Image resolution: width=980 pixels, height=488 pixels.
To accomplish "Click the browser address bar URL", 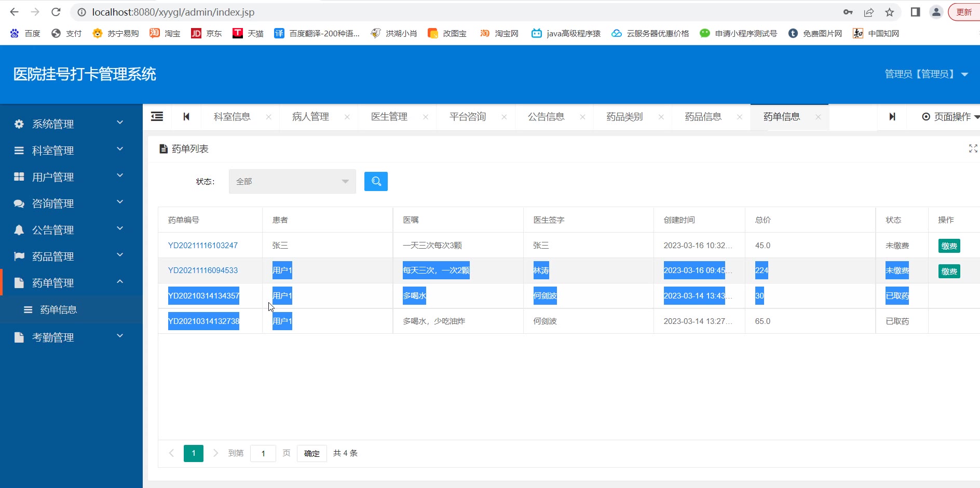I will click(x=173, y=12).
